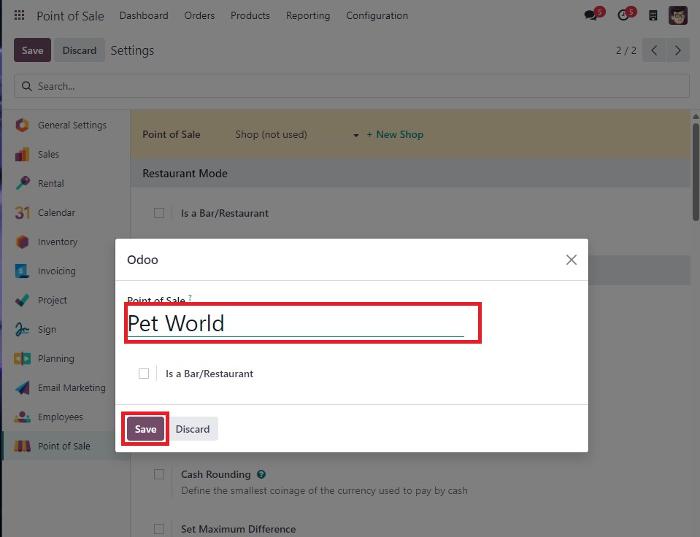700x537 pixels.
Task: Select General Settings sidebar icon
Action: click(x=22, y=125)
